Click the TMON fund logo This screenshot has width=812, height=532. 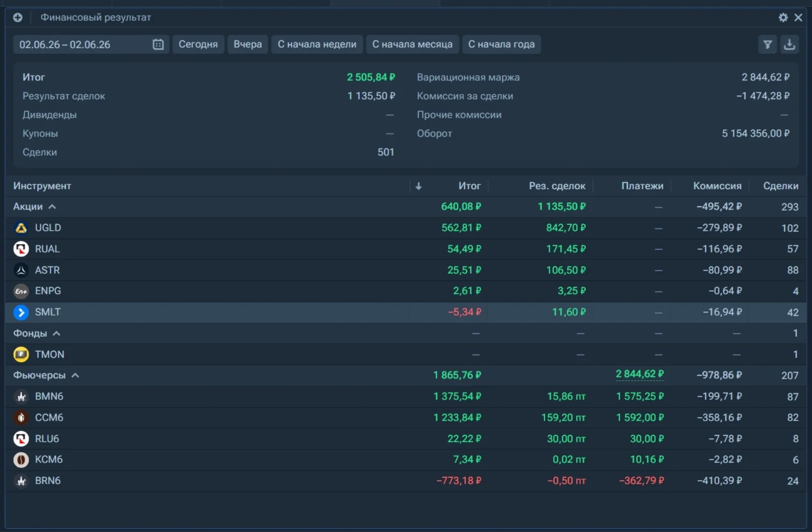pyautogui.click(x=21, y=355)
